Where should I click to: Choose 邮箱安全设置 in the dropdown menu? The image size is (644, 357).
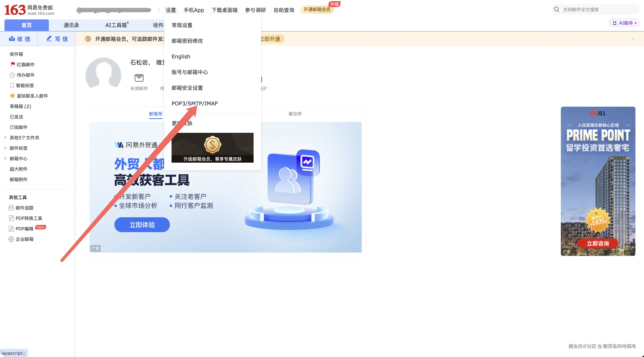pyautogui.click(x=187, y=88)
